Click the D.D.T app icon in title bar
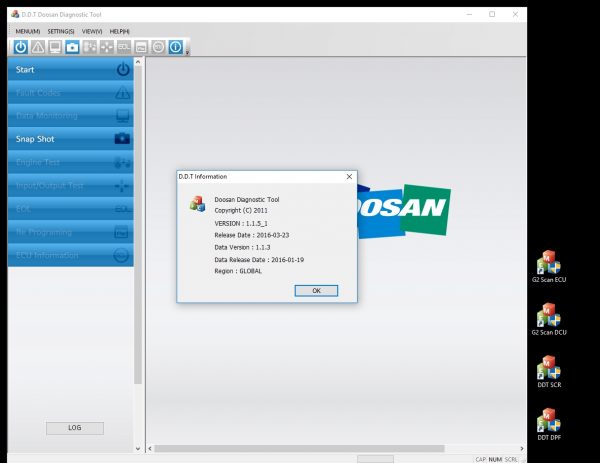 (x=15, y=14)
